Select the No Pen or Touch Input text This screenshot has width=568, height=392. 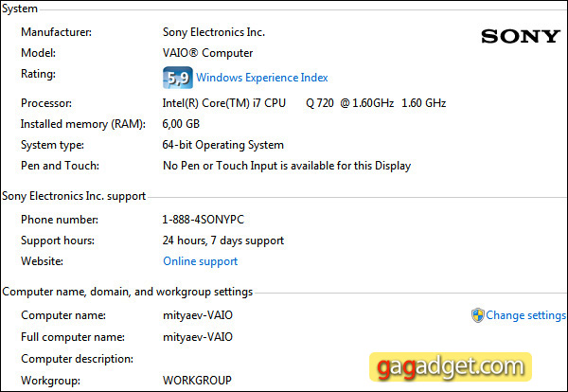pyautogui.click(x=287, y=166)
